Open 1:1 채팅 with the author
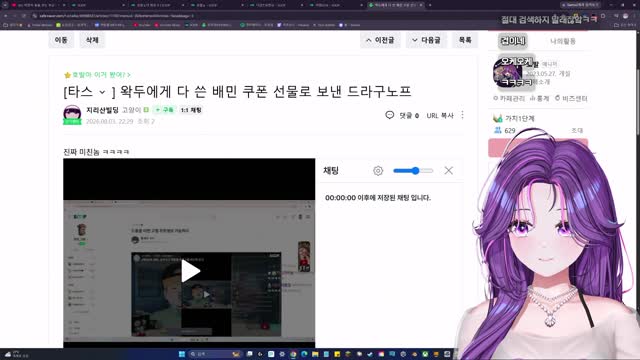Viewport: 640px width, 360px height. (191, 110)
